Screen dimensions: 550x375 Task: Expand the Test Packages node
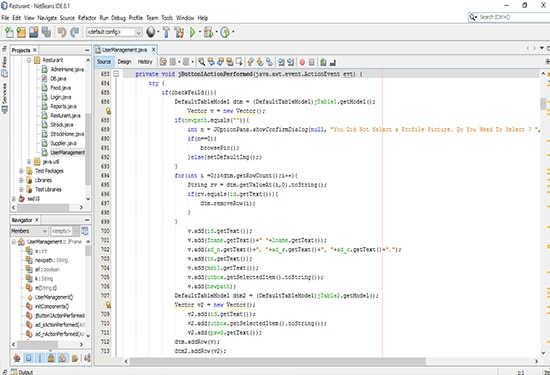pos(21,171)
